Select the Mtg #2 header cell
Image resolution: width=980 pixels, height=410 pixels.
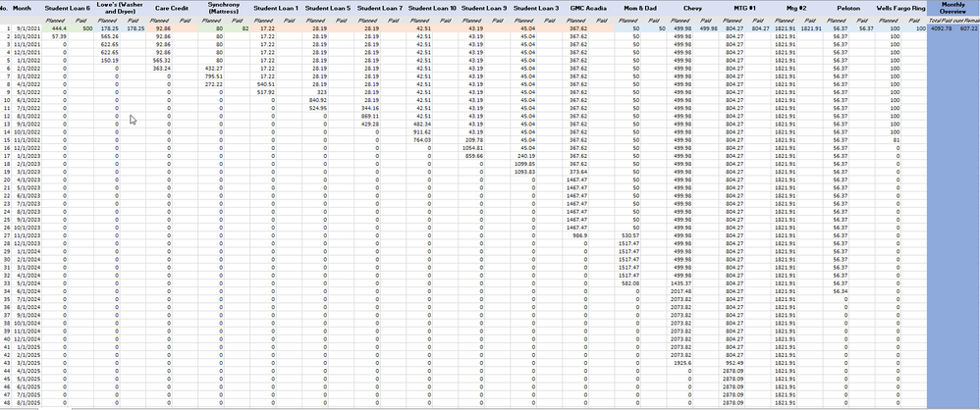pos(796,9)
